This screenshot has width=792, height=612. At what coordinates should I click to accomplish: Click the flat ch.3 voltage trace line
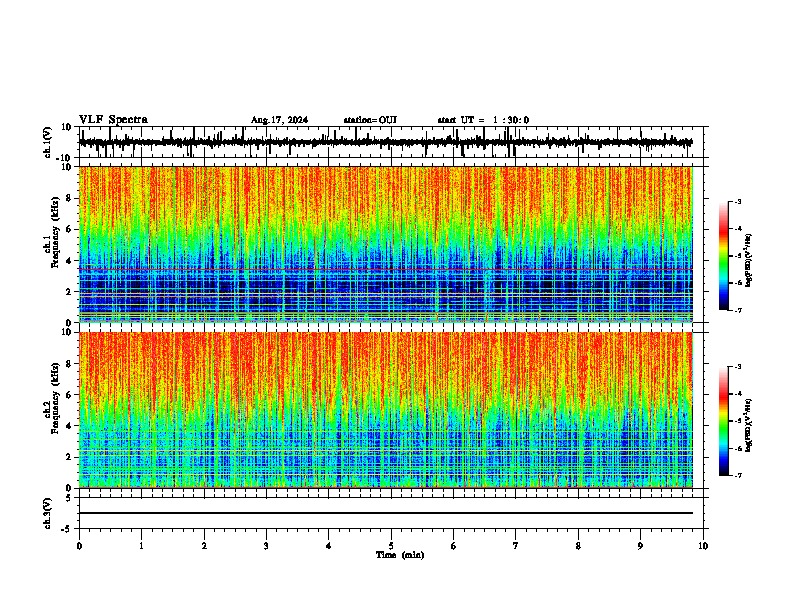386,513
